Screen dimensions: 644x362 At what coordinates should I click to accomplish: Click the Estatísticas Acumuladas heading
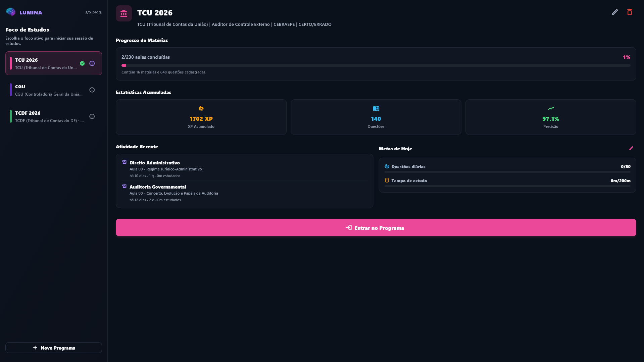click(x=143, y=92)
